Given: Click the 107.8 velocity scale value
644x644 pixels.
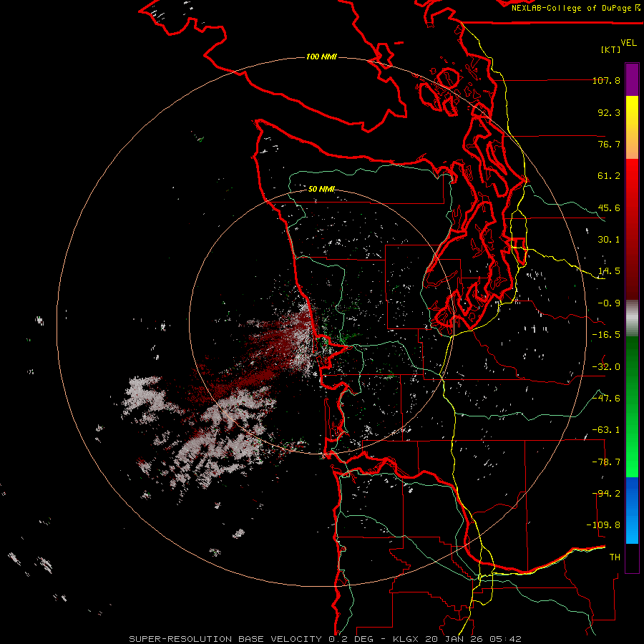Looking at the screenshot, I should [x=606, y=80].
